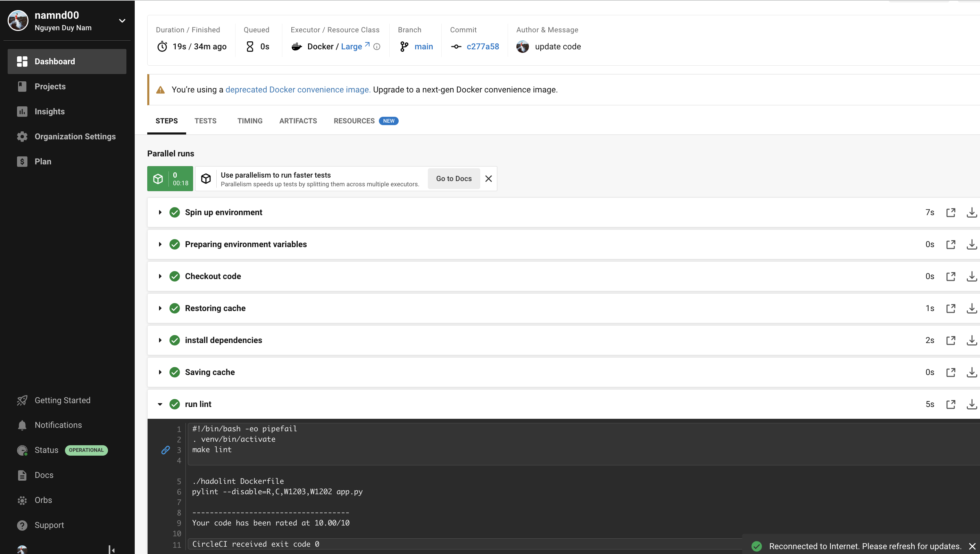Click the resource class info icon
The width and height of the screenshot is (980, 554).
(x=377, y=47)
